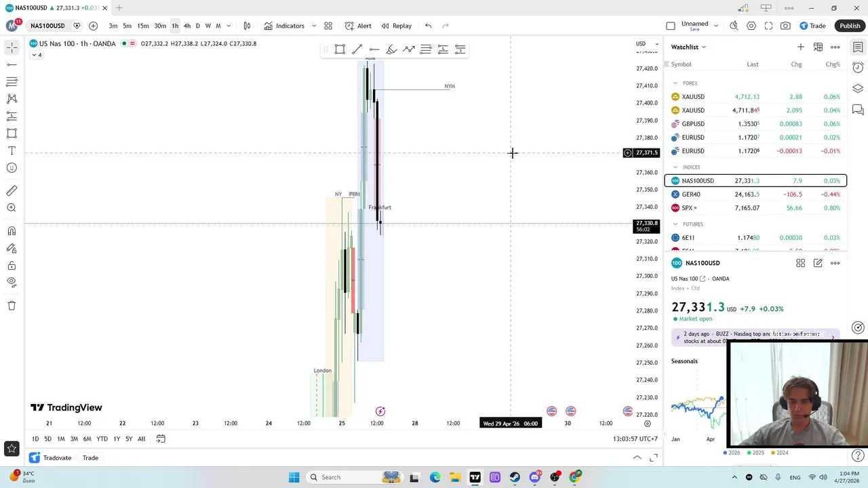Viewport: 868px width, 488px height.
Task: Open the NAS100USD symbol search
Action: pos(47,26)
